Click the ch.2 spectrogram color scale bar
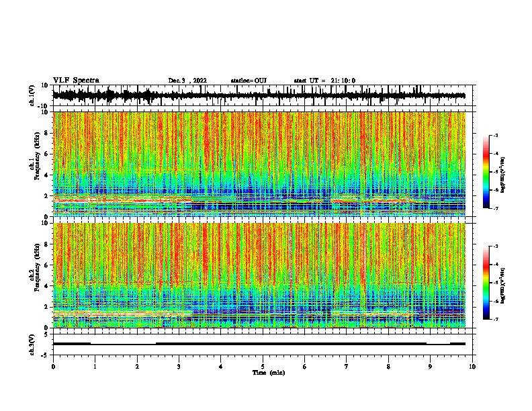532x411 pixels. coord(486,283)
